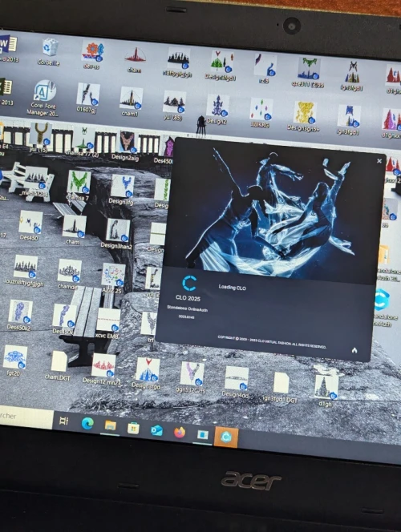Screen dimensions: 401x532
Task: Select the qz4311 design file
Action: click(308, 73)
